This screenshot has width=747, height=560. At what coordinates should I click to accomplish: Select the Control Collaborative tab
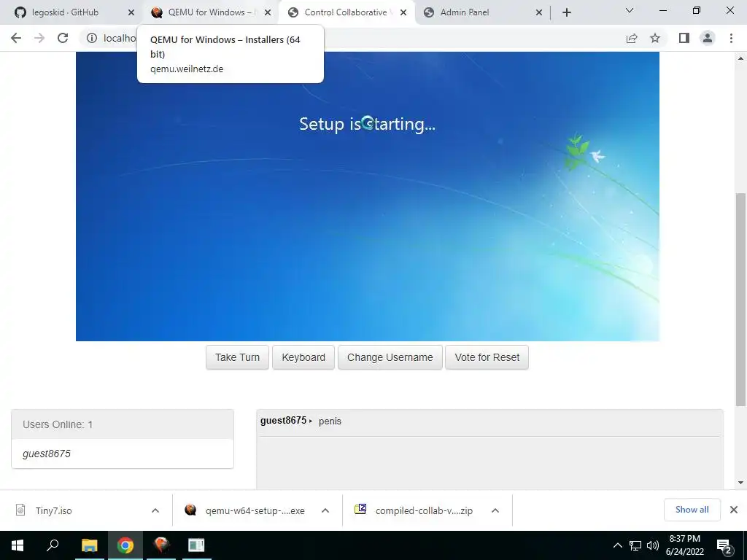click(345, 12)
